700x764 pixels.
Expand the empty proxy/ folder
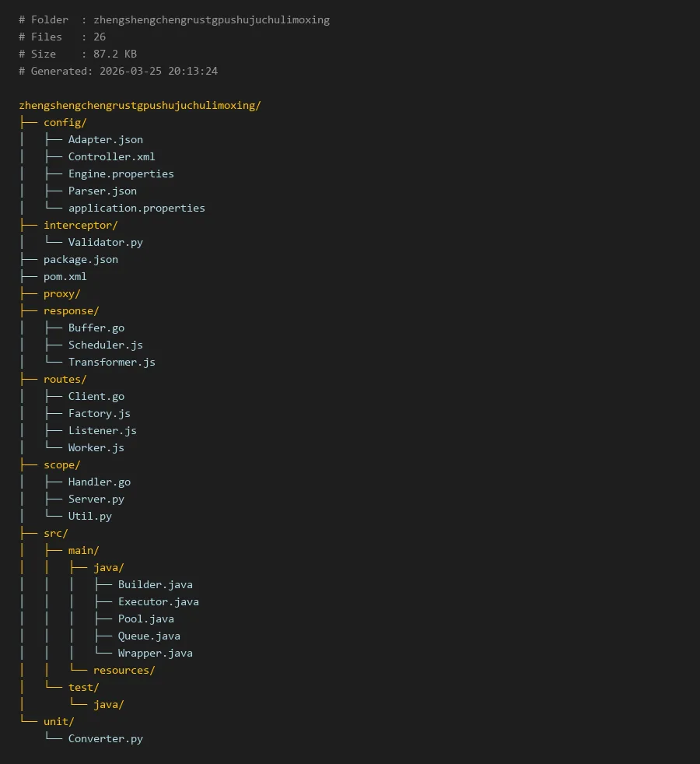(61, 293)
